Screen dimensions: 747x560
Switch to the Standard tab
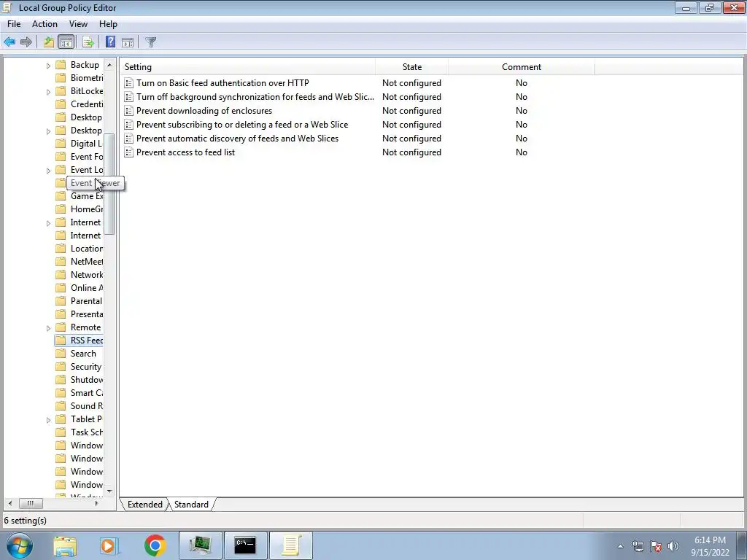(x=191, y=505)
